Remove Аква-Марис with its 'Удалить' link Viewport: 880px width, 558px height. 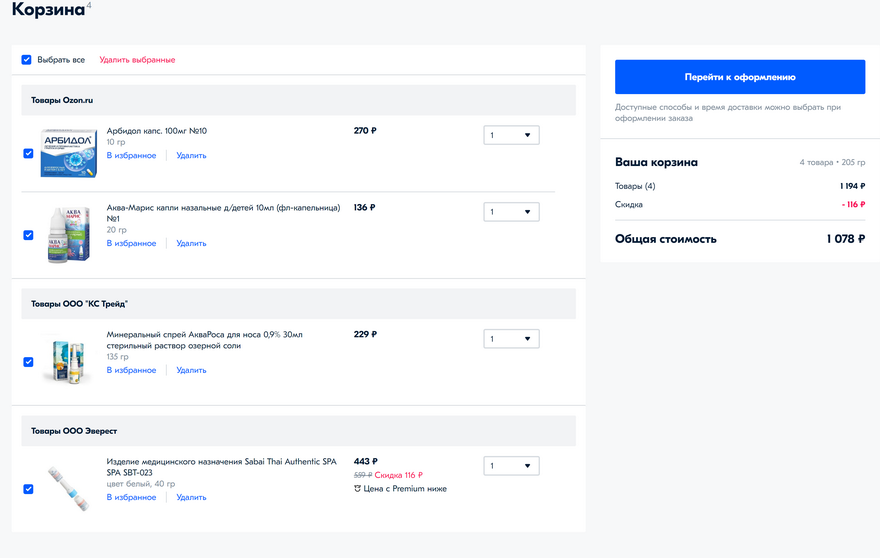191,243
